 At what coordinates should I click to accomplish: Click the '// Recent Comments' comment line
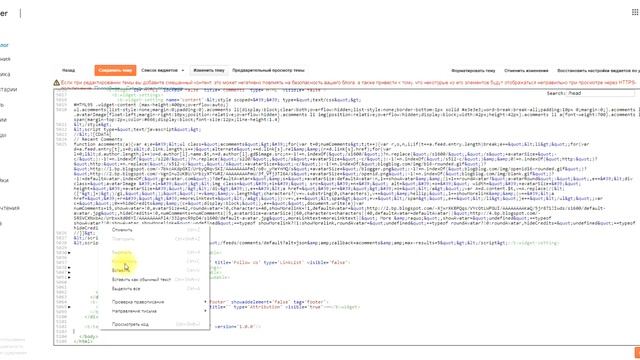pos(98,139)
